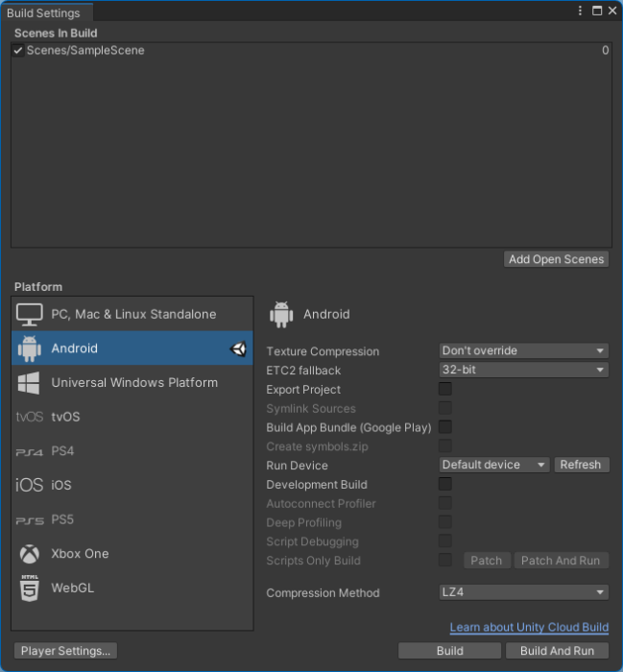Maximize the Build Settings window
The width and height of the screenshot is (623, 672).
tap(597, 11)
